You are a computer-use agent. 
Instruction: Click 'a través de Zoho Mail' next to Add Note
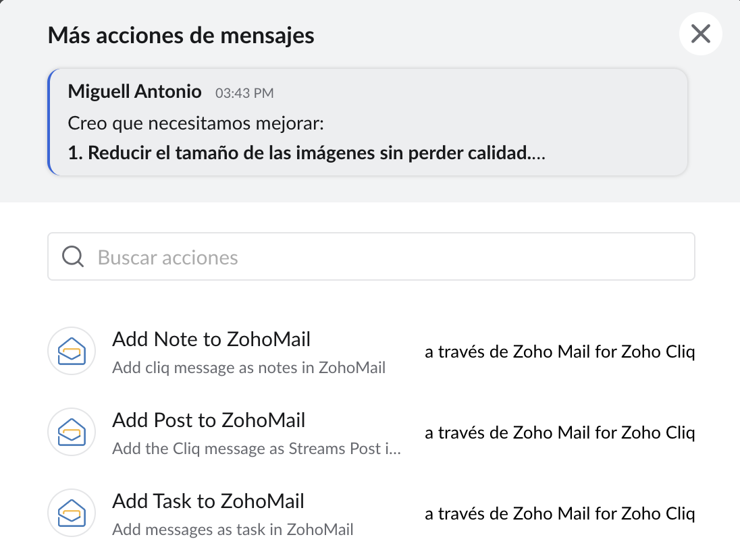560,352
